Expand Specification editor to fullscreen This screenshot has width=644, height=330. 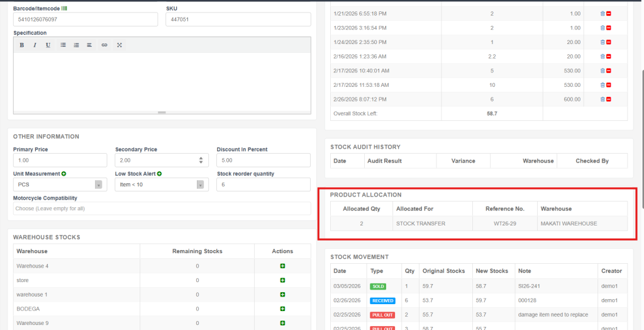pos(119,45)
